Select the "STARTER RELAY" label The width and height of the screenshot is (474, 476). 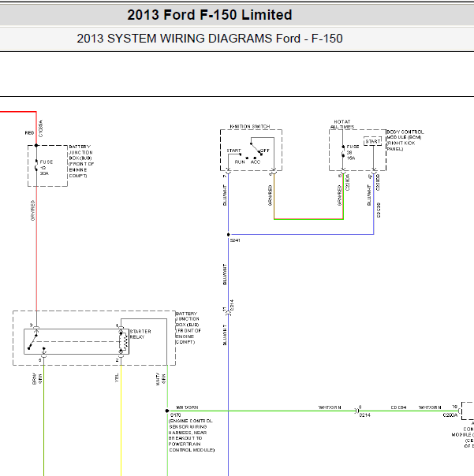click(x=140, y=334)
